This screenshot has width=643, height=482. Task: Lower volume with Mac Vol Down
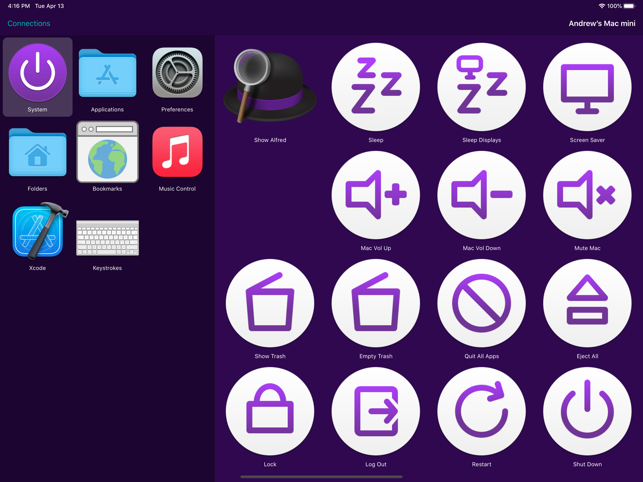[x=481, y=195]
